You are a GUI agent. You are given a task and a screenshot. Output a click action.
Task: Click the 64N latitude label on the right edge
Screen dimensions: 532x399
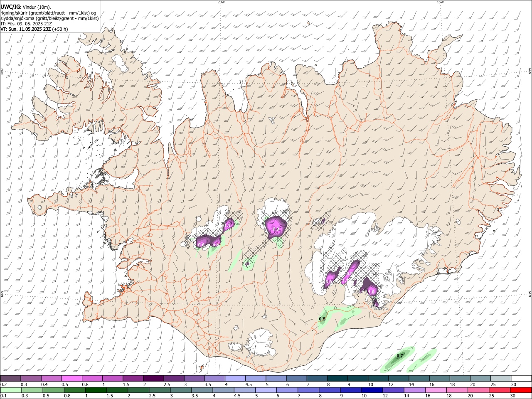(x=530, y=293)
